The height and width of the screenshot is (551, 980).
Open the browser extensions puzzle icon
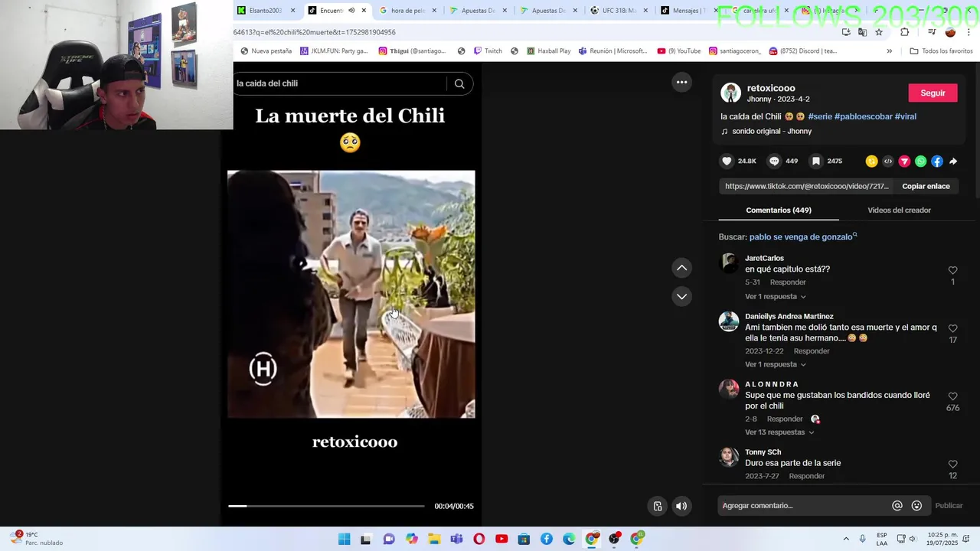(904, 32)
